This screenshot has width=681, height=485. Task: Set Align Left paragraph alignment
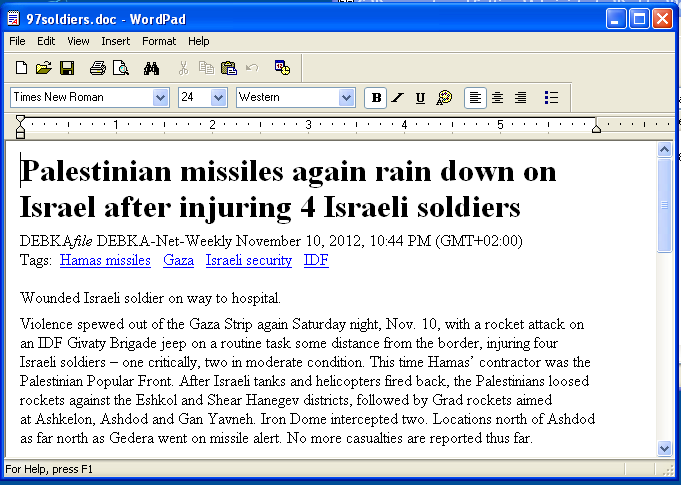(475, 98)
